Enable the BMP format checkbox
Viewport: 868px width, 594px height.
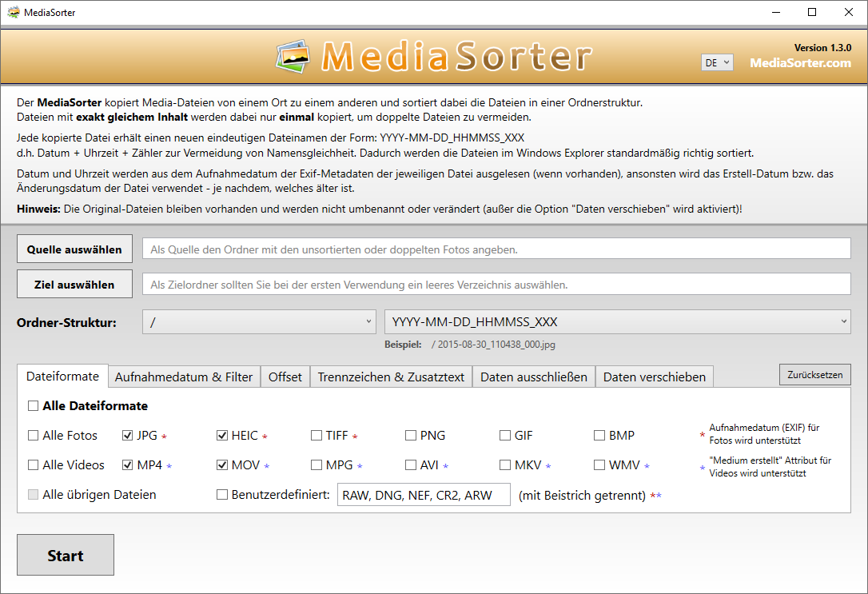[x=599, y=436]
